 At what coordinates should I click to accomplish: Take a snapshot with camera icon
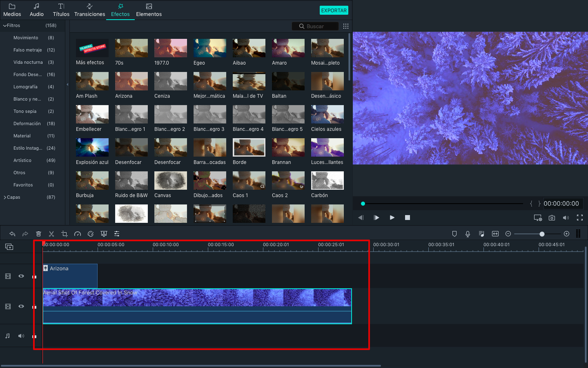click(552, 218)
